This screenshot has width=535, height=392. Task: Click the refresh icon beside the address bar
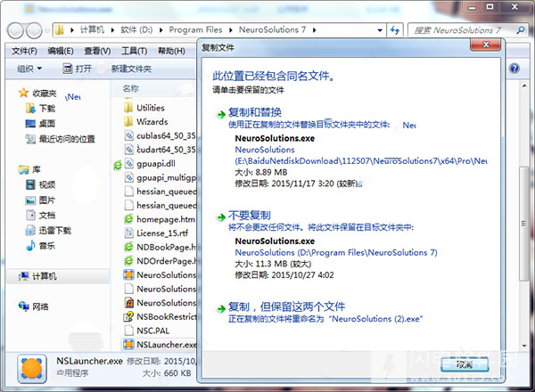click(x=395, y=30)
